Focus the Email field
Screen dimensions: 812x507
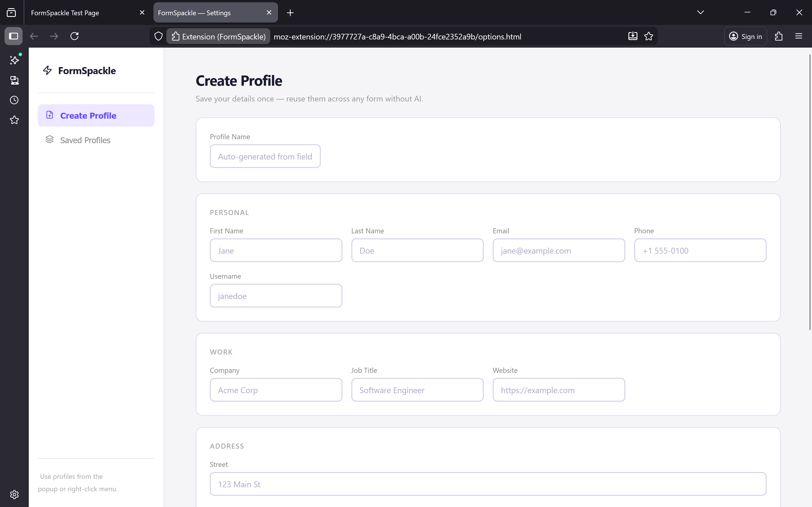(x=559, y=251)
